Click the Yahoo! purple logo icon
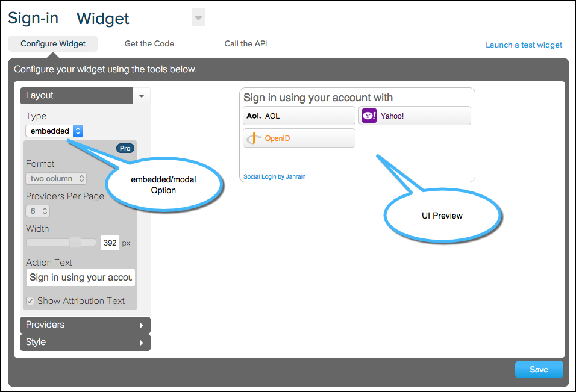The width and height of the screenshot is (576, 392). tap(369, 116)
